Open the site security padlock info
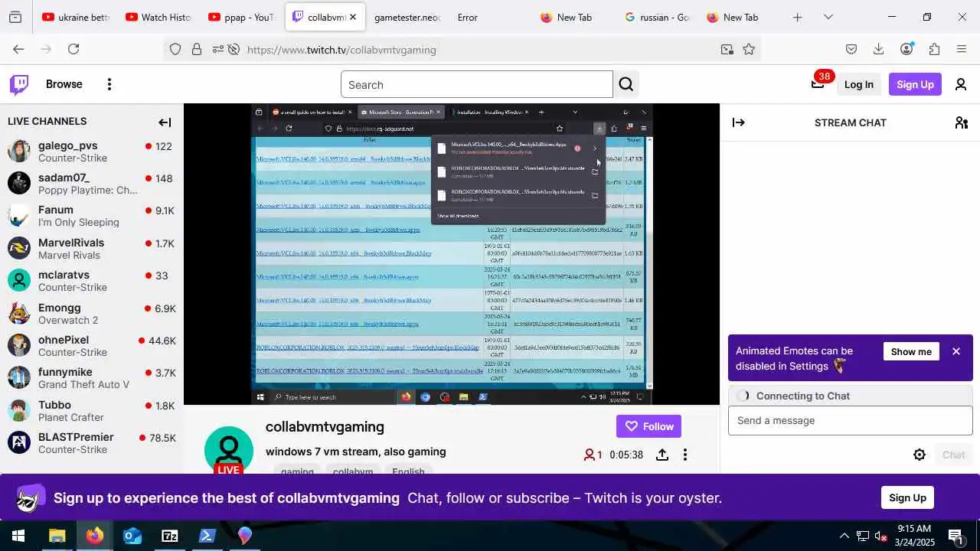Image resolution: width=980 pixels, height=551 pixels. (197, 49)
